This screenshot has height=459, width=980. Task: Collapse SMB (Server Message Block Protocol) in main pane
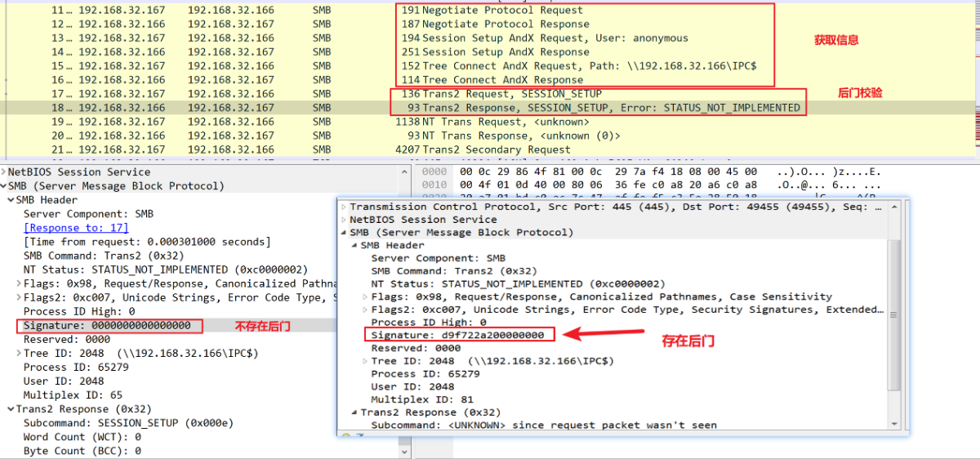[3, 186]
